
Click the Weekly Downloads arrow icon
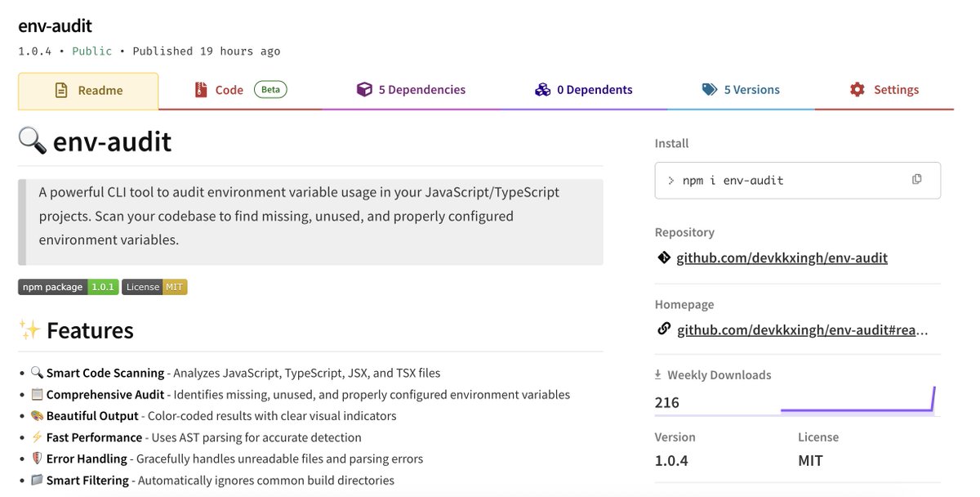tap(658, 375)
